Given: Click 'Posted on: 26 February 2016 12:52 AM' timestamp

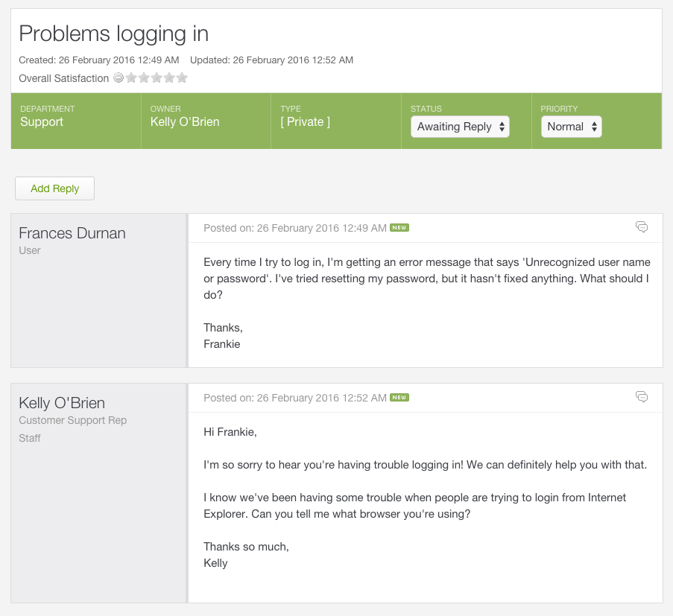Looking at the screenshot, I should coord(295,398).
